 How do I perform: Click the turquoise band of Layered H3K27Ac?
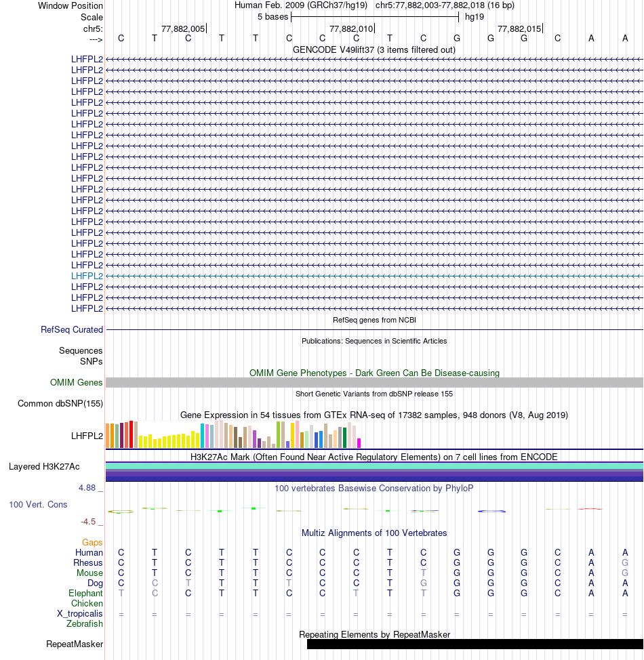(374, 466)
